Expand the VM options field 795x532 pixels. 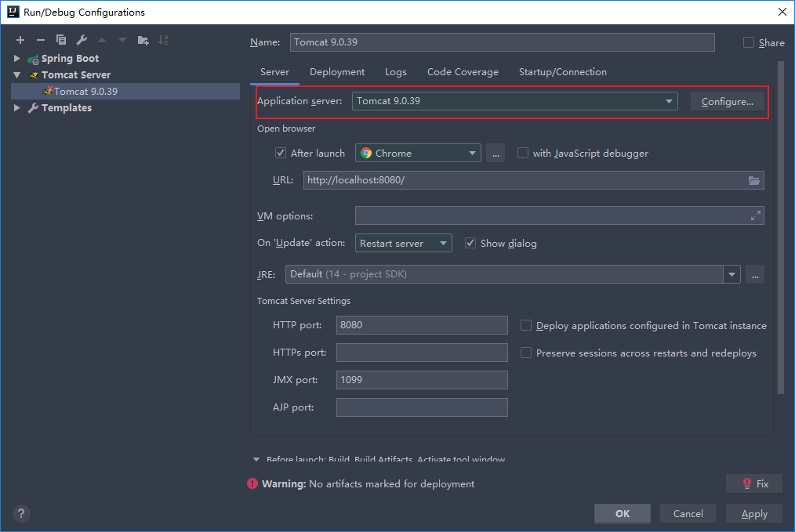coord(756,215)
